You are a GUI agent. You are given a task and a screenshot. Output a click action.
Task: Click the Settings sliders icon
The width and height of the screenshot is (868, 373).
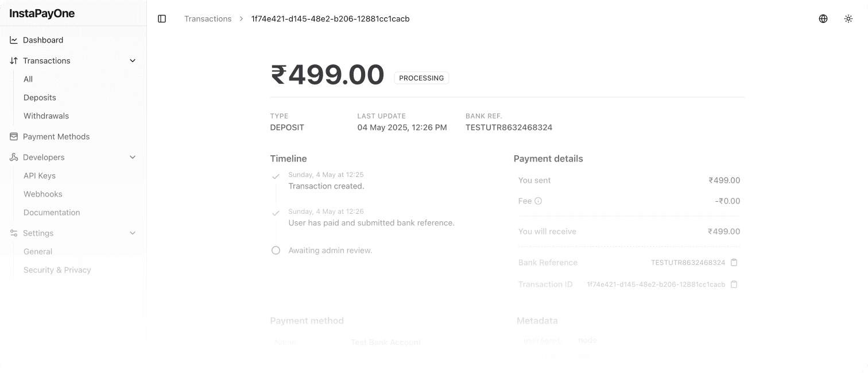click(x=14, y=233)
